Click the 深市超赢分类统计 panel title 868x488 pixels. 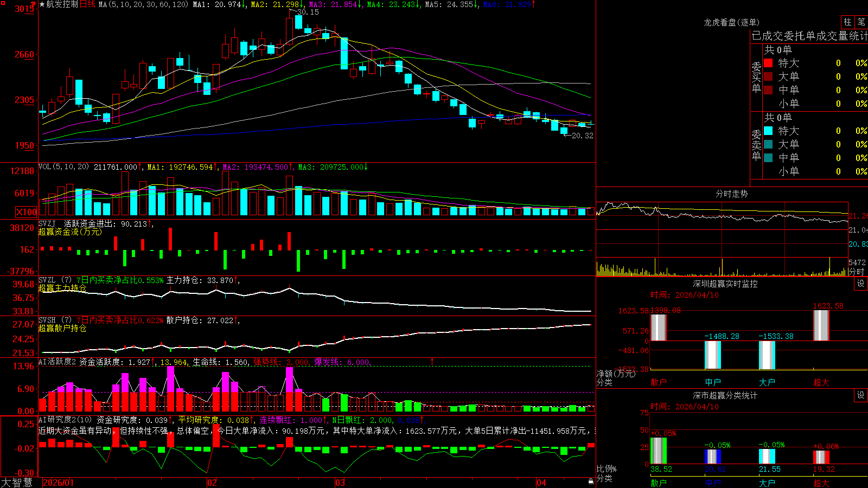click(725, 395)
